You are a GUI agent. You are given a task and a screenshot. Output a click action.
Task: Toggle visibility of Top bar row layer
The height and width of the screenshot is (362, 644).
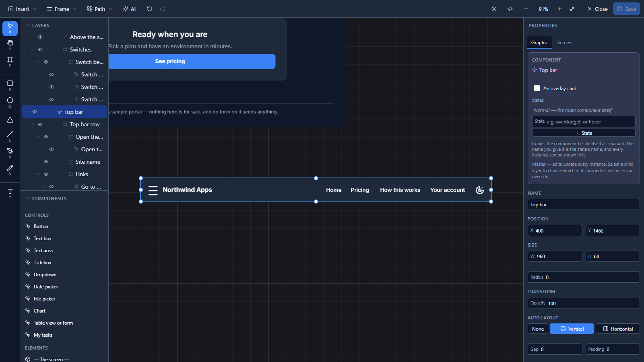point(40,124)
